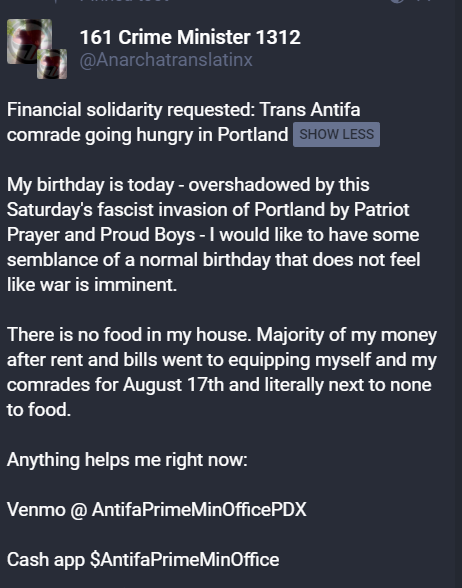Click the 'like war is imminent.' line
The height and width of the screenshot is (588, 462).
(92, 285)
